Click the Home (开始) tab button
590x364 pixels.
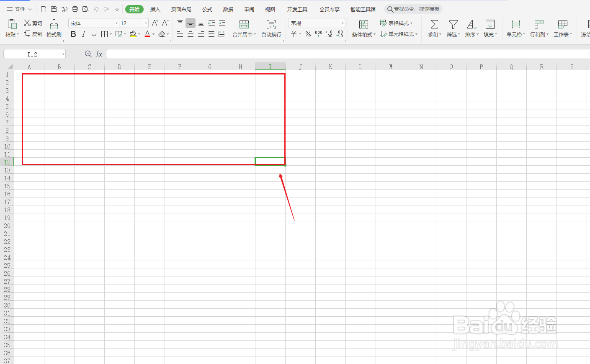134,9
